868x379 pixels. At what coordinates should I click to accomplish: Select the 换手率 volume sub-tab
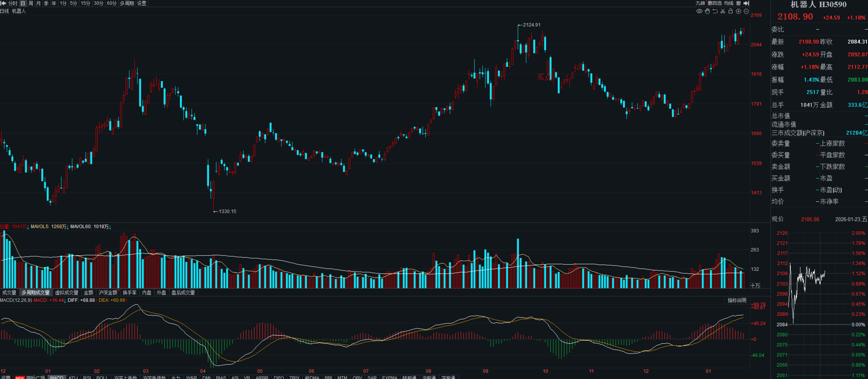click(129, 292)
